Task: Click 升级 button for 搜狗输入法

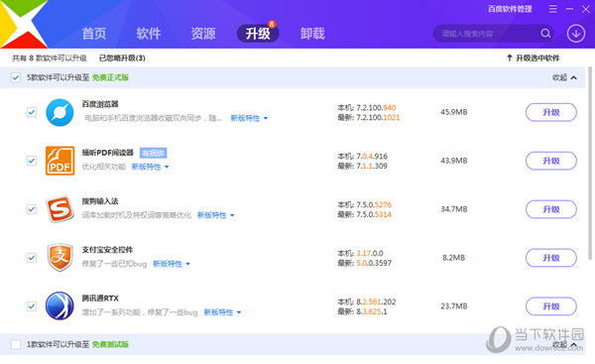Action: (x=551, y=209)
